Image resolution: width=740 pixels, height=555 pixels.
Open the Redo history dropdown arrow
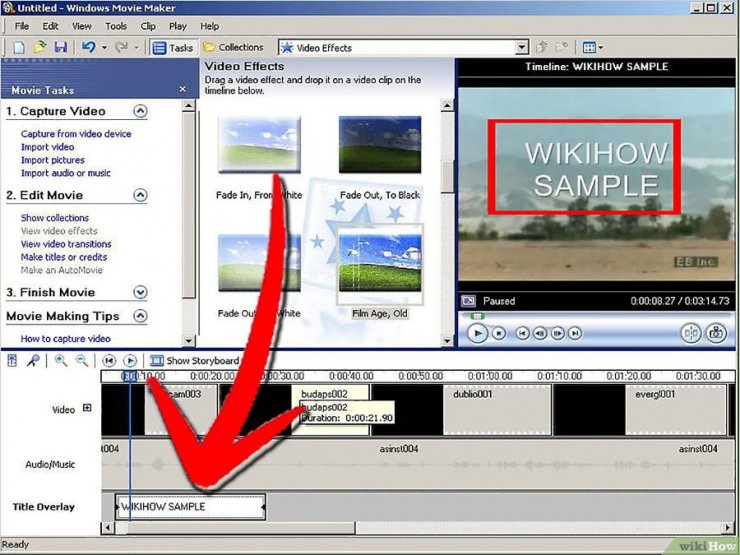click(137, 48)
